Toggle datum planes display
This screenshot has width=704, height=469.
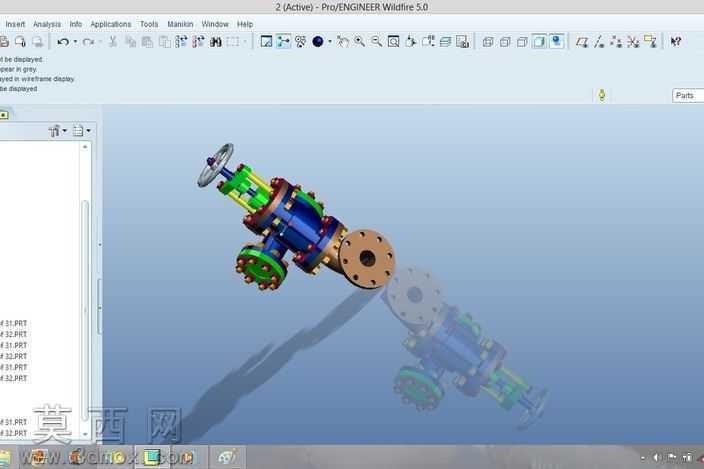coord(582,42)
